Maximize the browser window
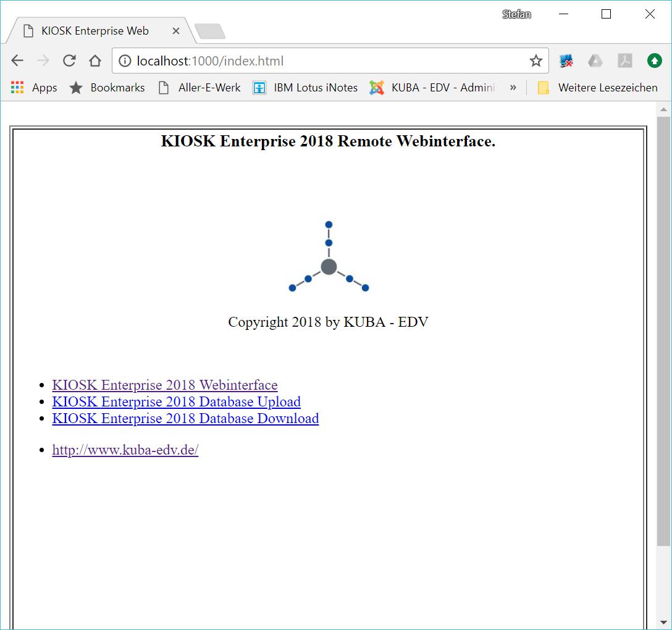 click(x=606, y=14)
